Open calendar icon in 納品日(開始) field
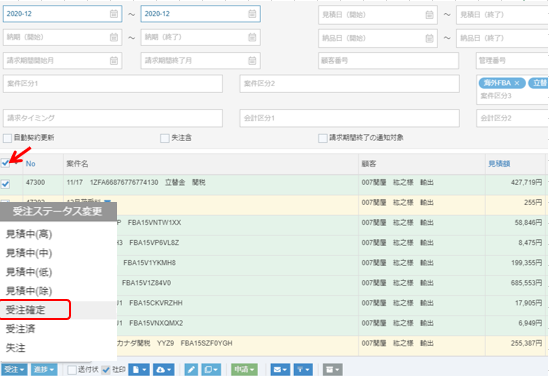Viewport: 549px width, 376px height. tap(429, 38)
